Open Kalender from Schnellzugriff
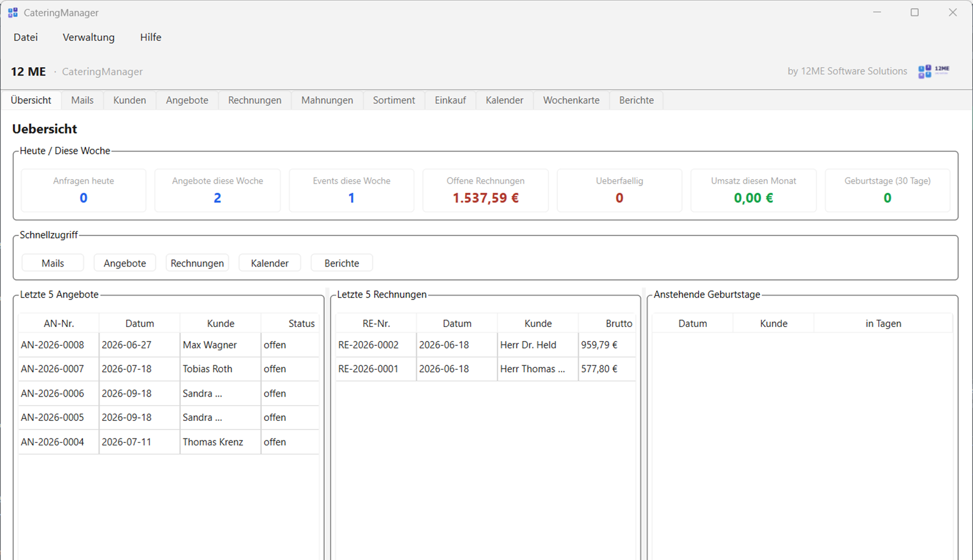 (x=270, y=263)
